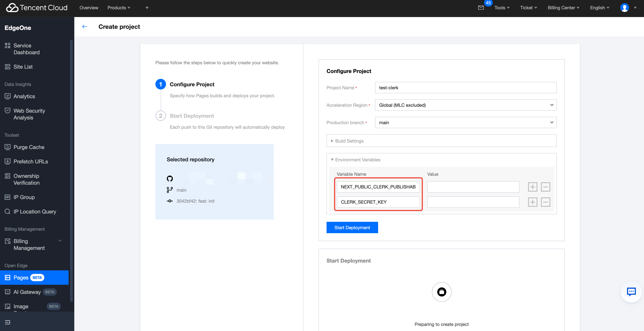Add row after CLERK_SECRET_KEY variable
Image resolution: width=644 pixels, height=331 pixels.
tap(533, 202)
